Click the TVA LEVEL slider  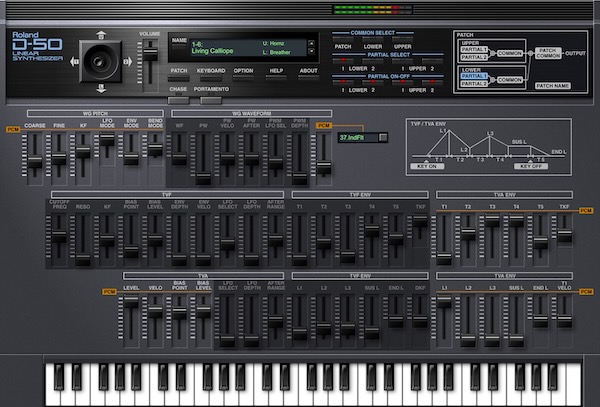(x=131, y=301)
